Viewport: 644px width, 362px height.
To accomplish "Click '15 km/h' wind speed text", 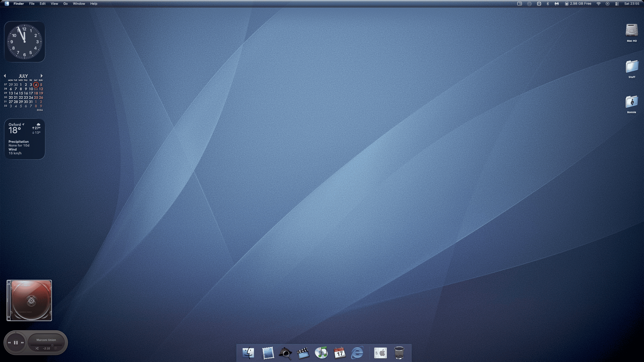I will coord(15,153).
